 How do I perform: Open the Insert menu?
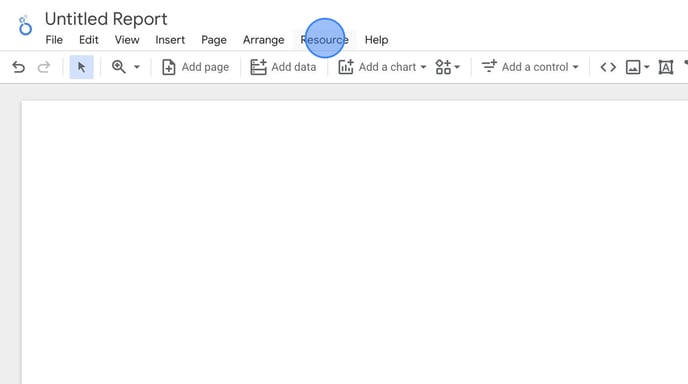click(x=170, y=40)
